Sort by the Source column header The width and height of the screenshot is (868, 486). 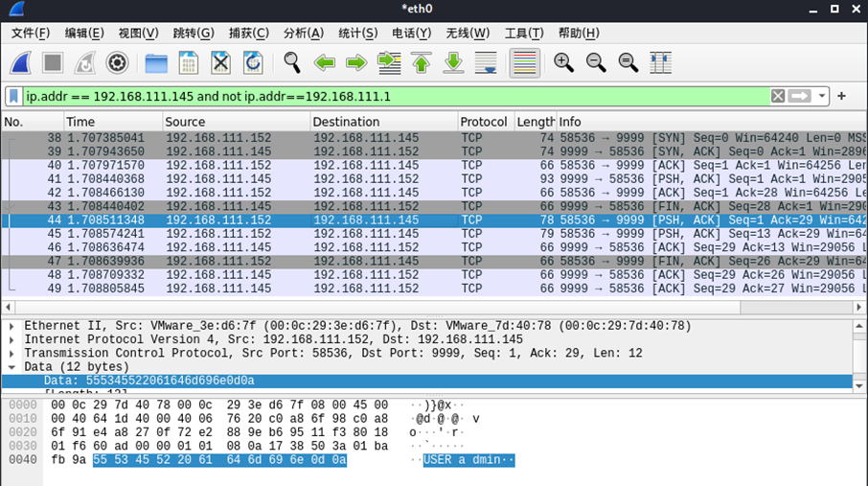(x=237, y=122)
